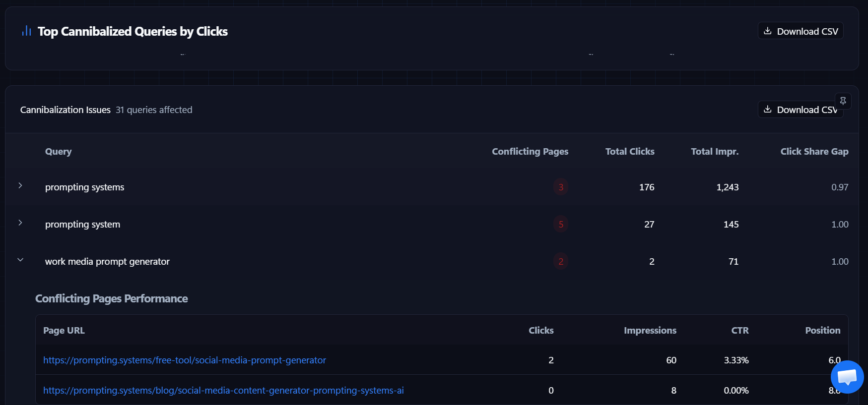Click total clicks value 176

click(x=647, y=187)
